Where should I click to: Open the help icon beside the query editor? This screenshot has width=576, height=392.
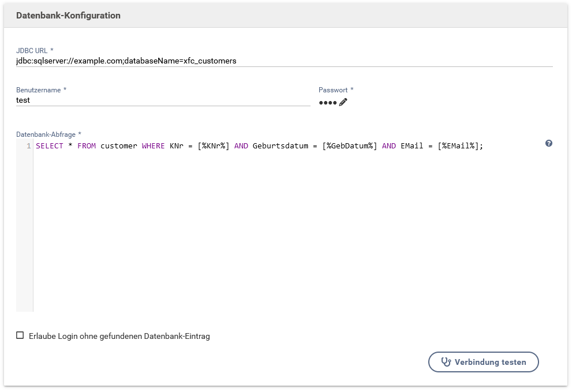548,143
